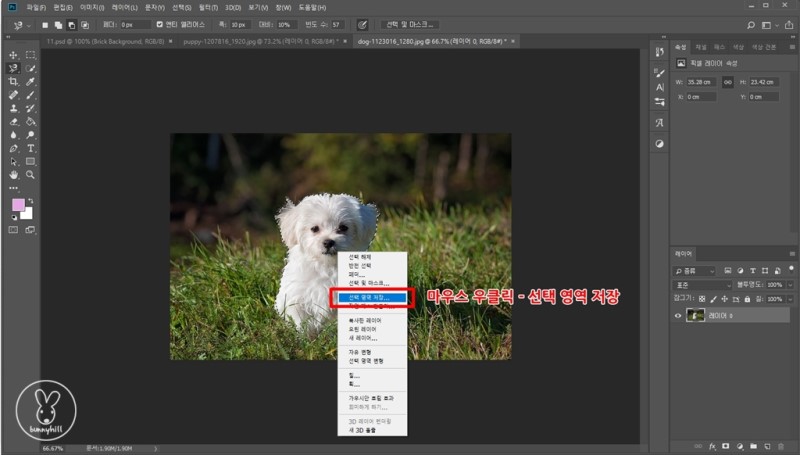Select the Move tool
800x455 pixels.
coord(13,55)
